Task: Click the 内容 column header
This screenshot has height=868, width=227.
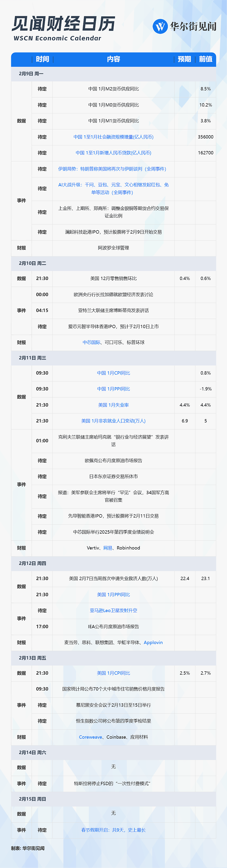Action: [x=113, y=59]
